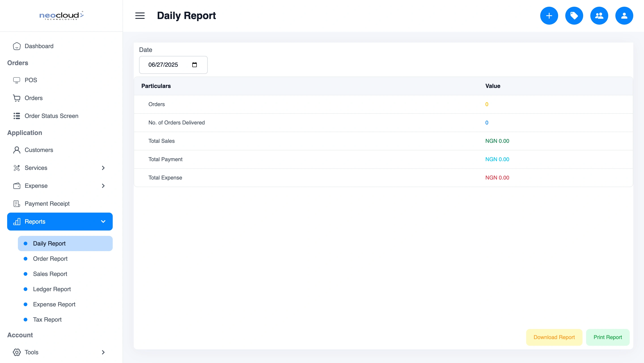Click the hamburger menu icon
This screenshot has width=644, height=363.
pyautogui.click(x=140, y=15)
